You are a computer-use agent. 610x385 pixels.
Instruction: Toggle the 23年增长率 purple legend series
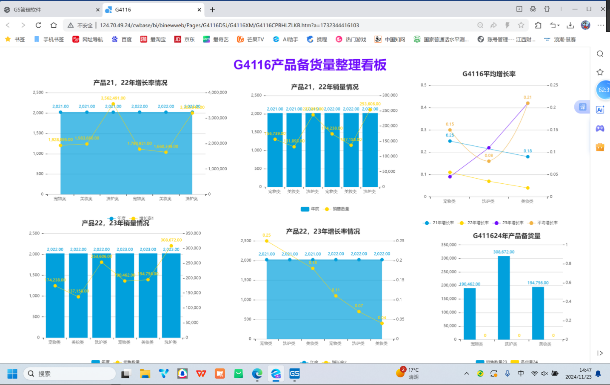[x=508, y=223]
